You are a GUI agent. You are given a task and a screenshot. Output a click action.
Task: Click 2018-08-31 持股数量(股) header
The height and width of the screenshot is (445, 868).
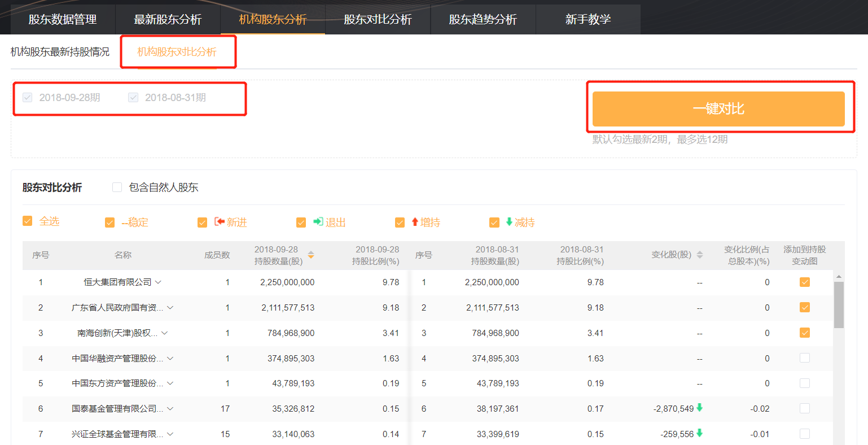(496, 255)
